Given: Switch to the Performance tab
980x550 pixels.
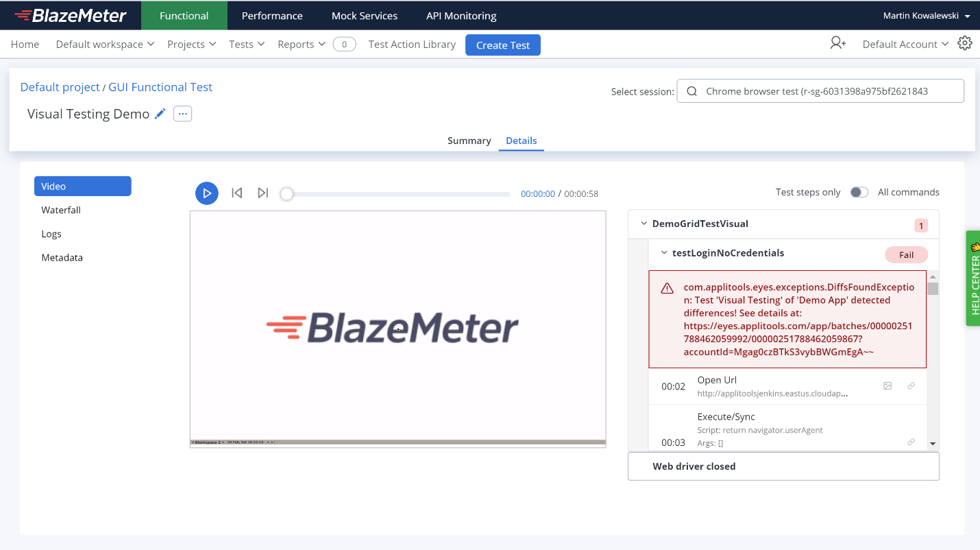Looking at the screenshot, I should pos(272,15).
